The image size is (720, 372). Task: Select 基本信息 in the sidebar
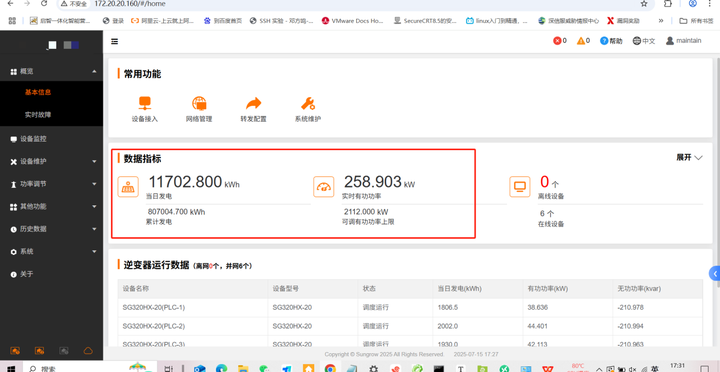[x=38, y=92]
